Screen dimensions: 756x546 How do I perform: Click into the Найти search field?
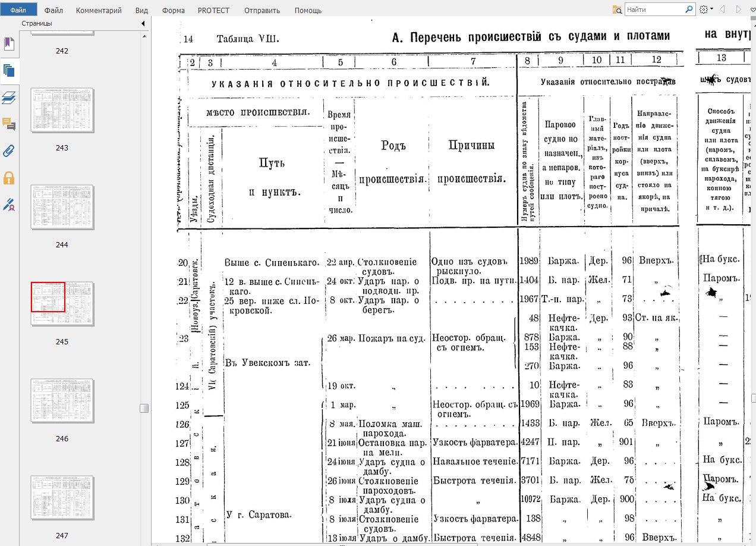(654, 10)
